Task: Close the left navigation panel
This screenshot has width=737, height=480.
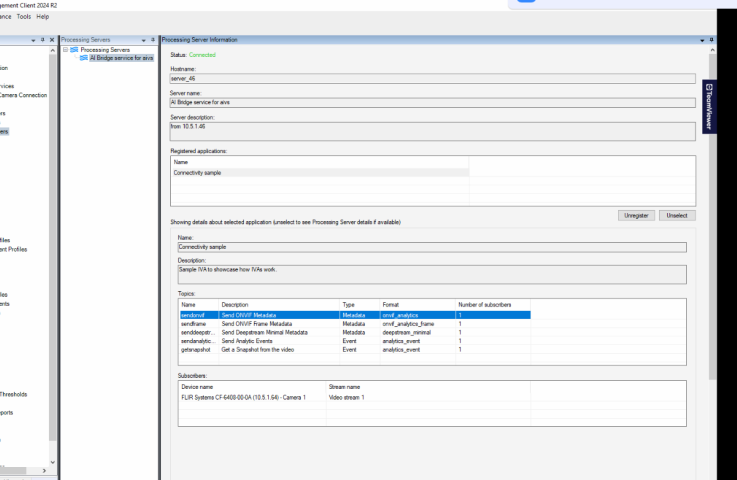Action: click(x=52, y=40)
